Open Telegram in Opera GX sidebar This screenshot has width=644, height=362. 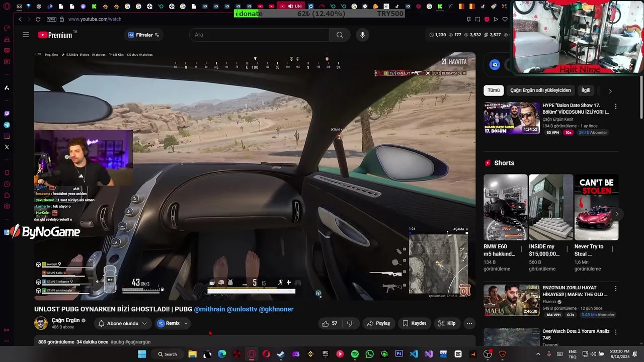coord(7,125)
